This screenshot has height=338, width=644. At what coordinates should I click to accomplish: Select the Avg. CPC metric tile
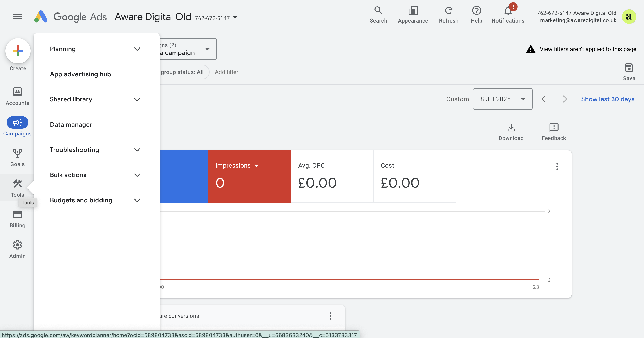[x=332, y=176]
